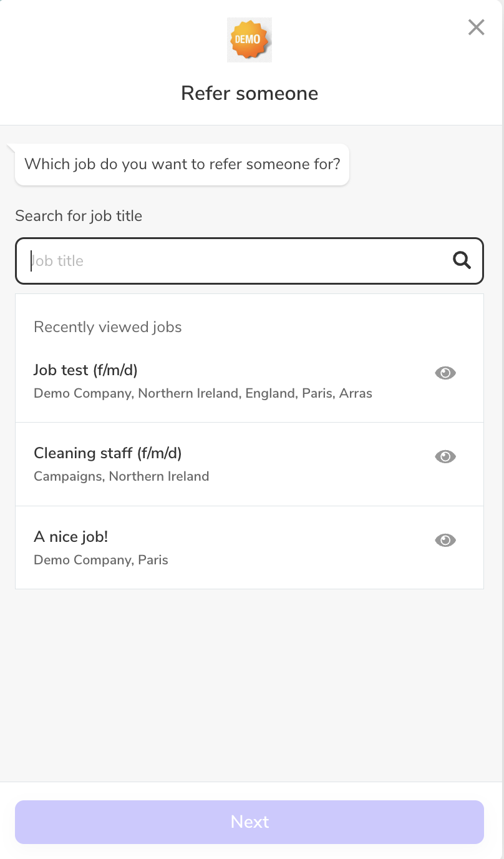
Task: Click the magnifying glass search icon
Action: click(462, 260)
